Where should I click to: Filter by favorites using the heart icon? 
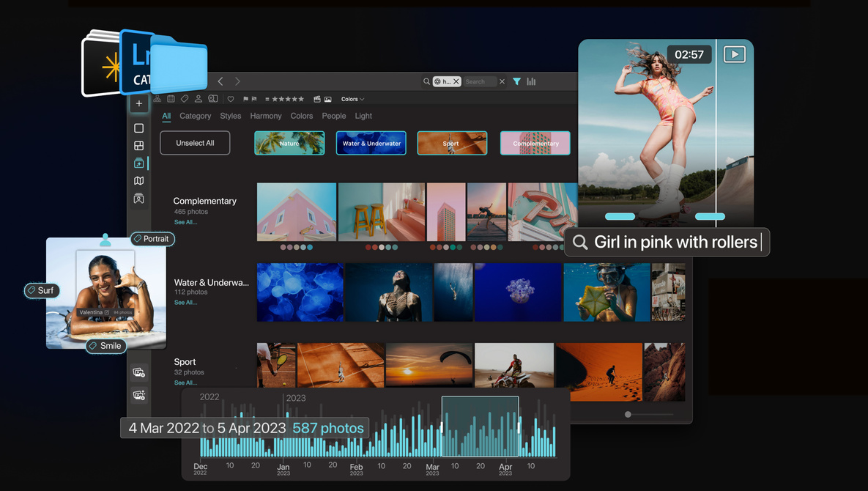230,99
